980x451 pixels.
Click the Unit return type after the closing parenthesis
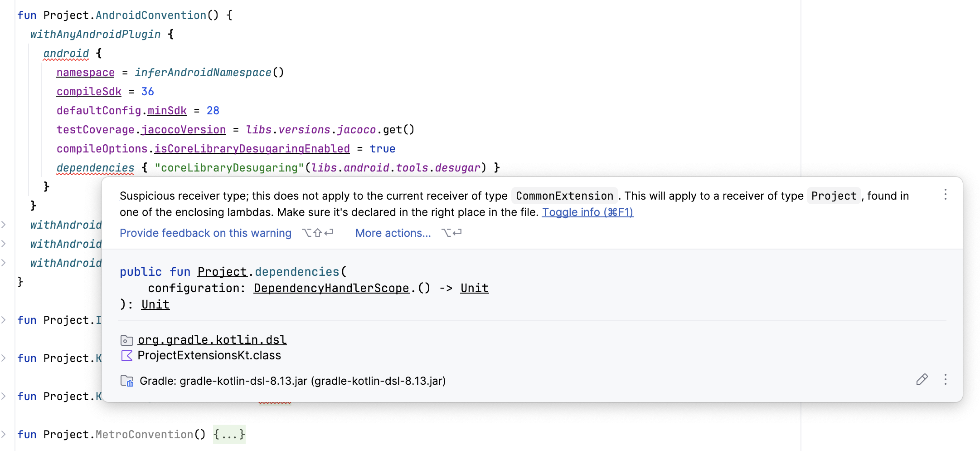coord(155,304)
